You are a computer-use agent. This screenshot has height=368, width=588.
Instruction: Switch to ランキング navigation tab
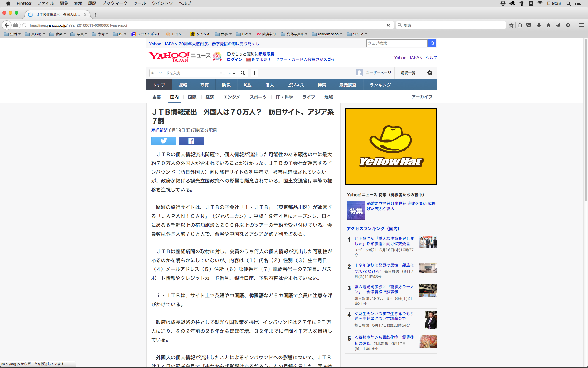380,85
